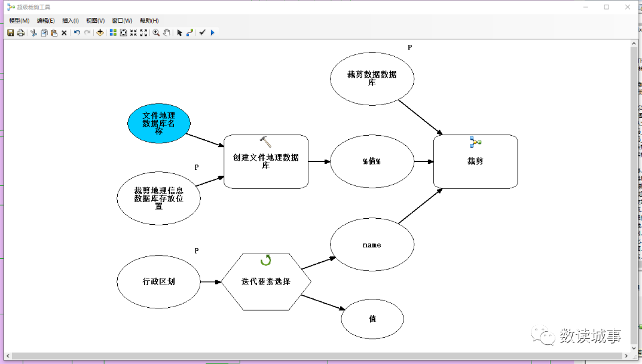Click the Fixed Zoom In arrows icon
The height and width of the screenshot is (364, 642).
pos(133,33)
